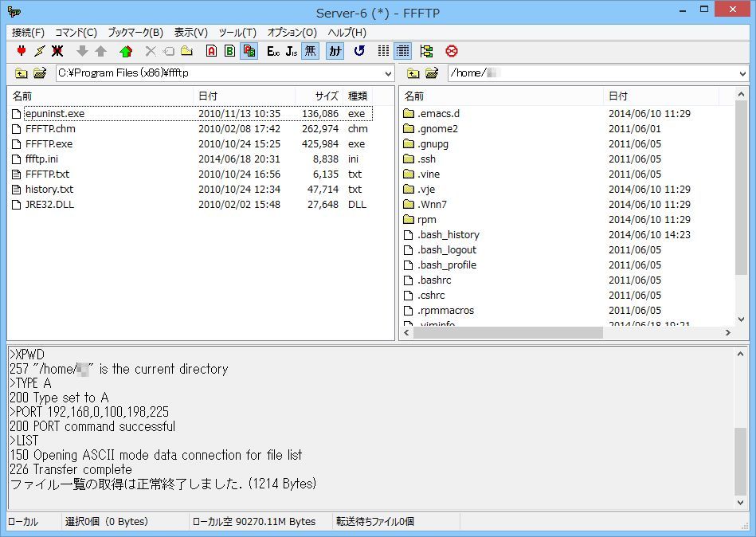Select local file history.txt
This screenshot has width=756, height=537.
coord(49,190)
